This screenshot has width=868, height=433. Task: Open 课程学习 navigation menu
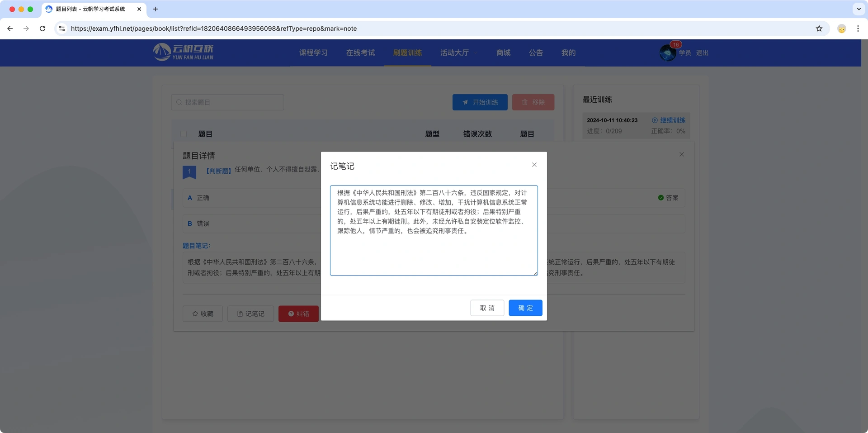313,53
